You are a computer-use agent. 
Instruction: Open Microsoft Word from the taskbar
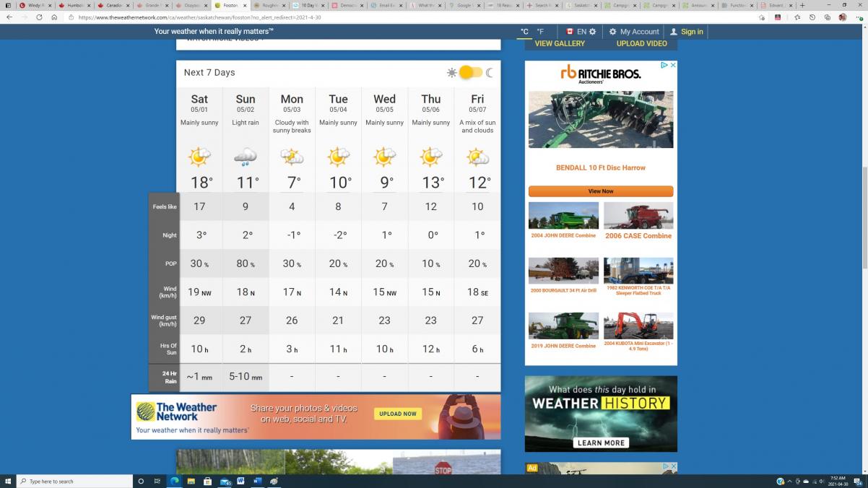[x=240, y=481]
